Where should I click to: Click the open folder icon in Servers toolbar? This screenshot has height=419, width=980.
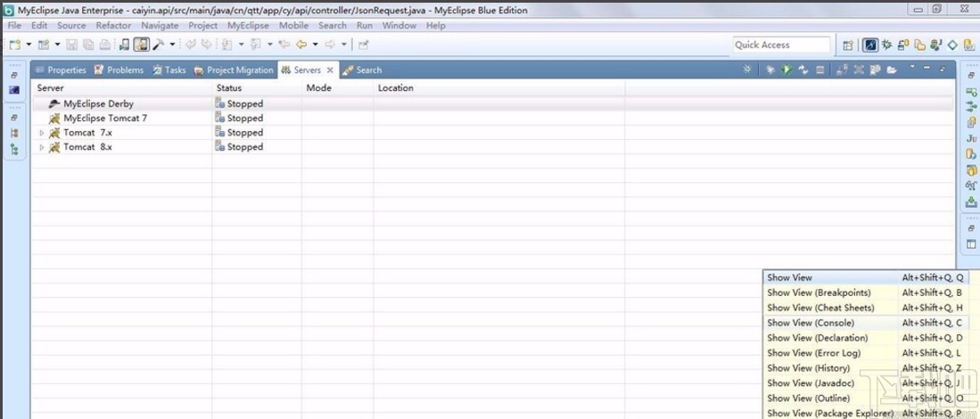(x=892, y=70)
